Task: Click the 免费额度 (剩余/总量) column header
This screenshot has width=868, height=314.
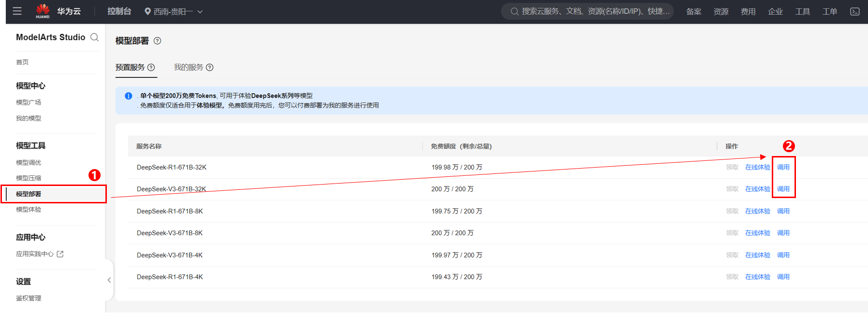Action: (461, 146)
